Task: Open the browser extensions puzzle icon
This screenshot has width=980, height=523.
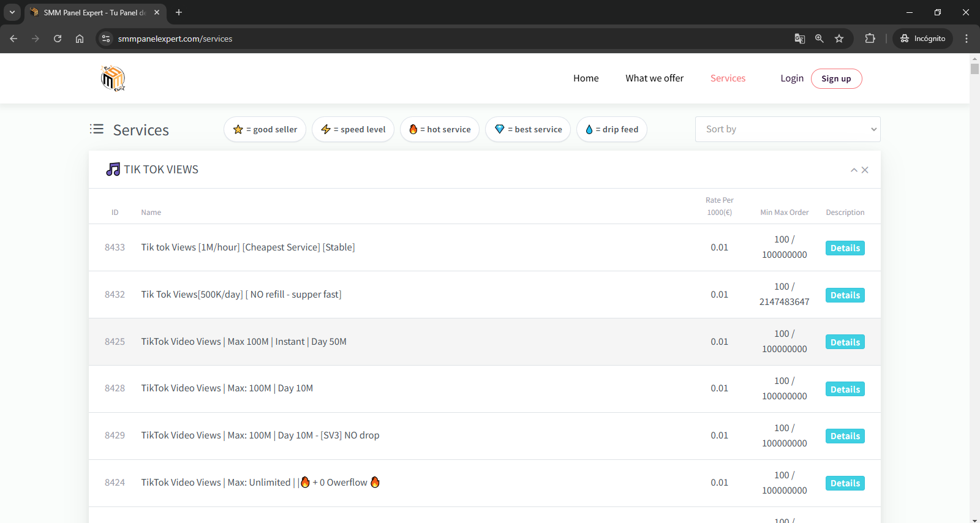Action: click(870, 39)
